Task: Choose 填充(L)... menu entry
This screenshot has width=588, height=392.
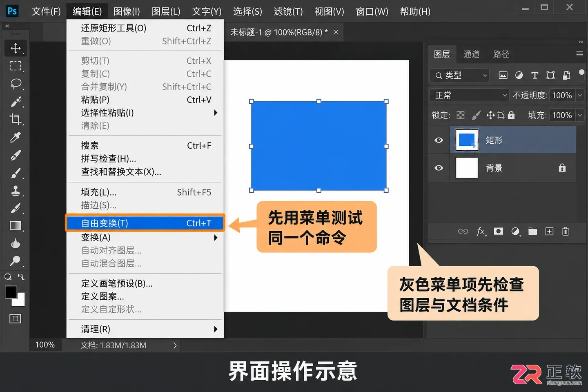Action: 145,192
